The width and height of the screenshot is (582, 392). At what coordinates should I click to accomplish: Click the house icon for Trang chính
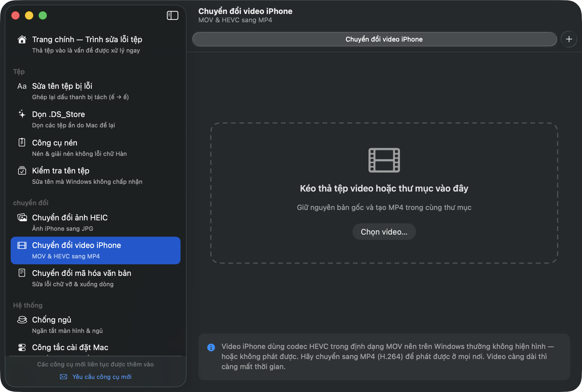click(22, 39)
